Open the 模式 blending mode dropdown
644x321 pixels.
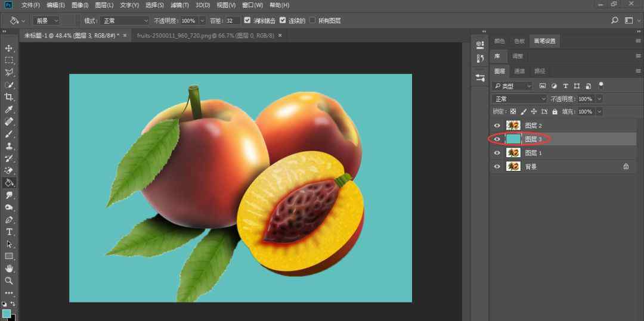click(x=125, y=20)
